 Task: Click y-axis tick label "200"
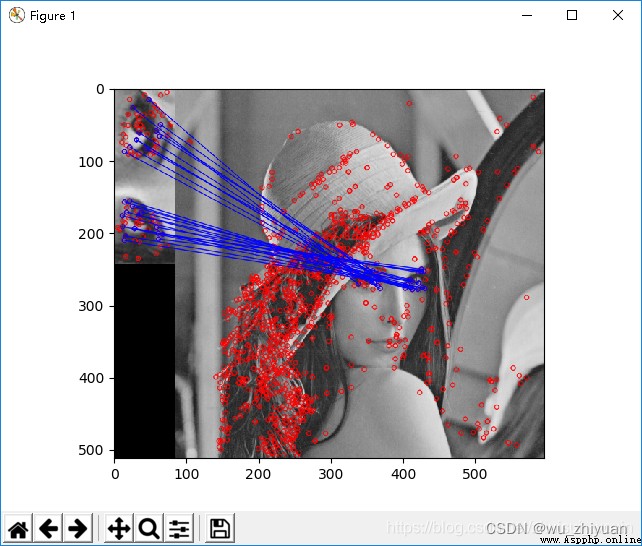tap(91, 234)
